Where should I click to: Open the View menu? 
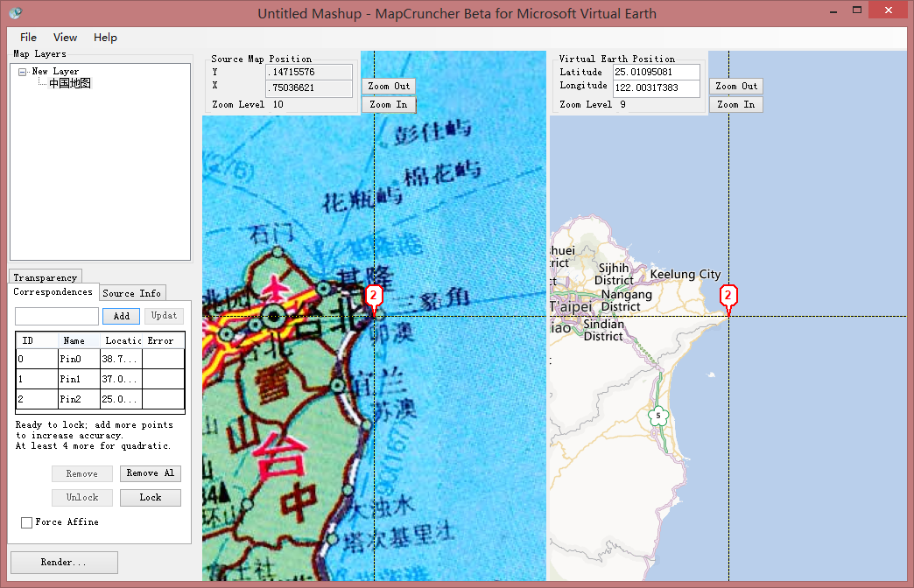tap(65, 38)
